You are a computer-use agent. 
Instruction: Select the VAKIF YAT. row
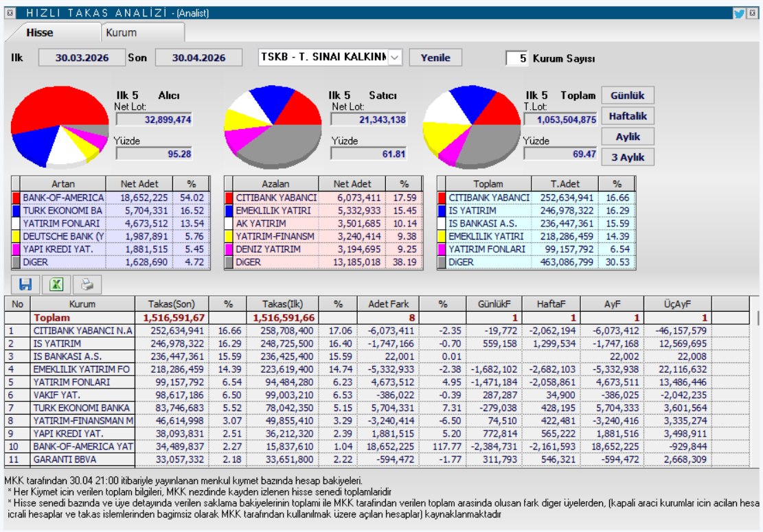coord(377,395)
